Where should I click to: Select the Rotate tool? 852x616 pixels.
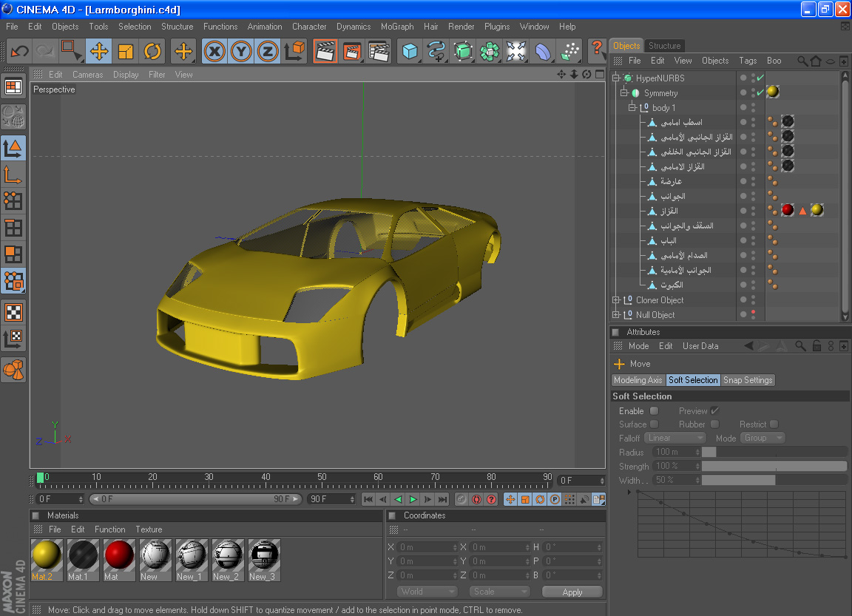pyautogui.click(x=152, y=52)
